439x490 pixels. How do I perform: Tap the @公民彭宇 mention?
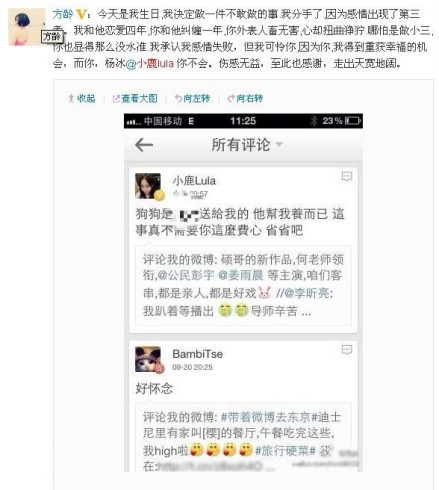(x=186, y=275)
